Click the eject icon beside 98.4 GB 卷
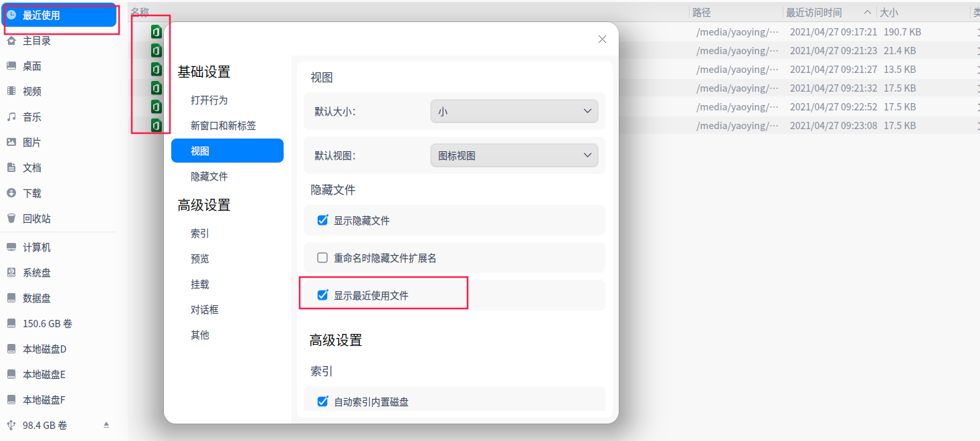The image size is (980, 441). pos(106,425)
